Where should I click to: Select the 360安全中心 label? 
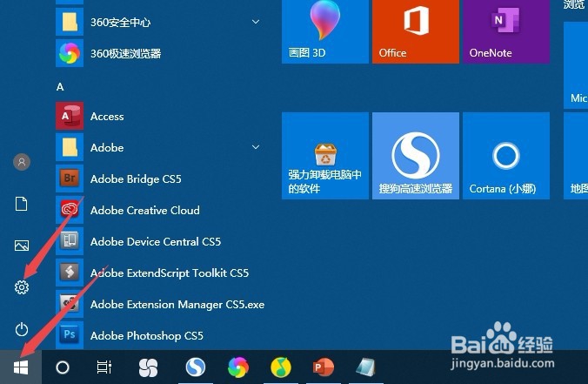[120, 22]
